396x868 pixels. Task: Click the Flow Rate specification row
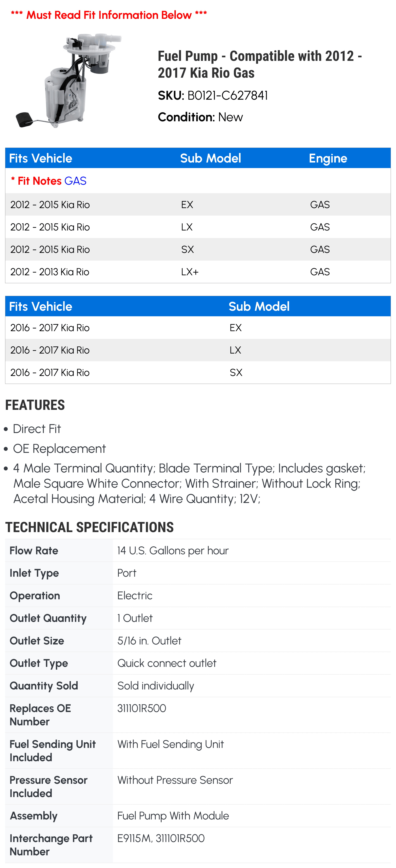coord(198,551)
